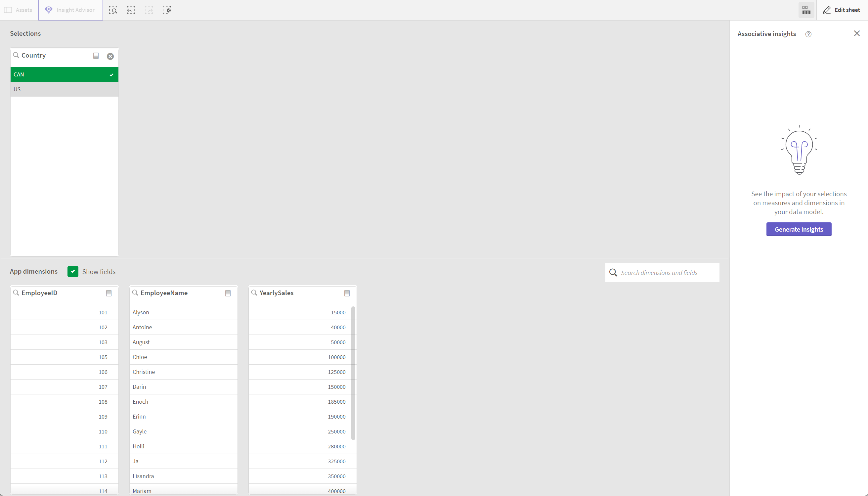The width and height of the screenshot is (868, 496).
Task: Click the CAN selected checkmark to deselect
Action: point(111,74)
